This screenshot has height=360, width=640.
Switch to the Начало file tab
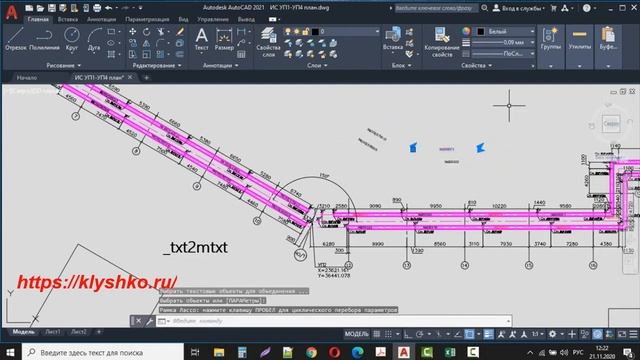point(27,78)
